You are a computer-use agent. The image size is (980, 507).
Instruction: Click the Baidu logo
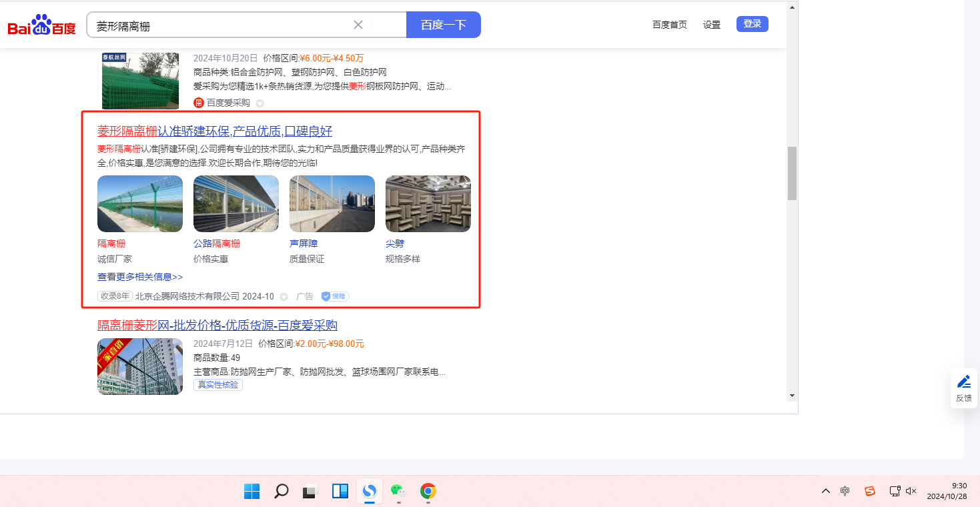[x=41, y=25]
